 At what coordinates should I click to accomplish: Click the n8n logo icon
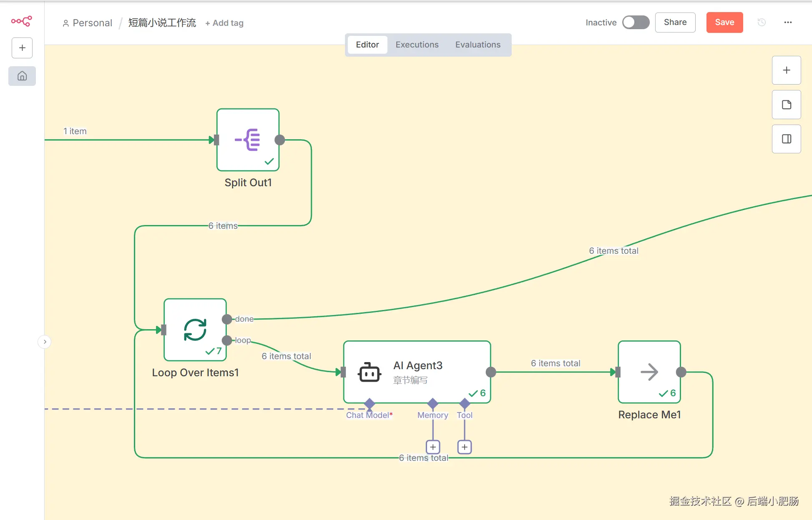[x=22, y=21]
